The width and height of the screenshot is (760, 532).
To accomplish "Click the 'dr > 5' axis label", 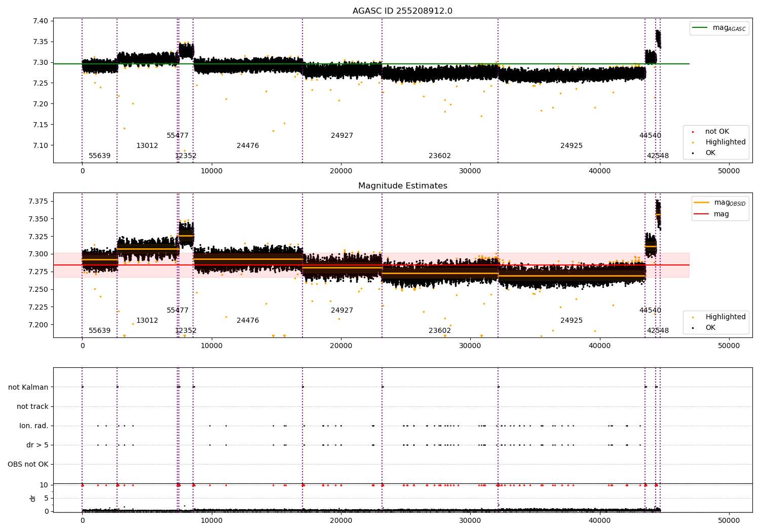I will (37, 445).
